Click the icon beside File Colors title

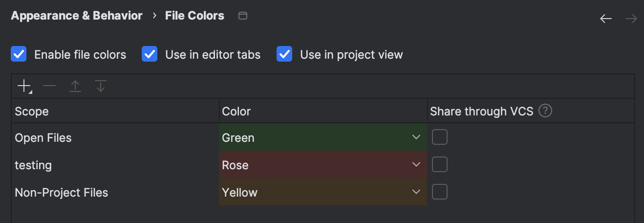[x=242, y=16]
